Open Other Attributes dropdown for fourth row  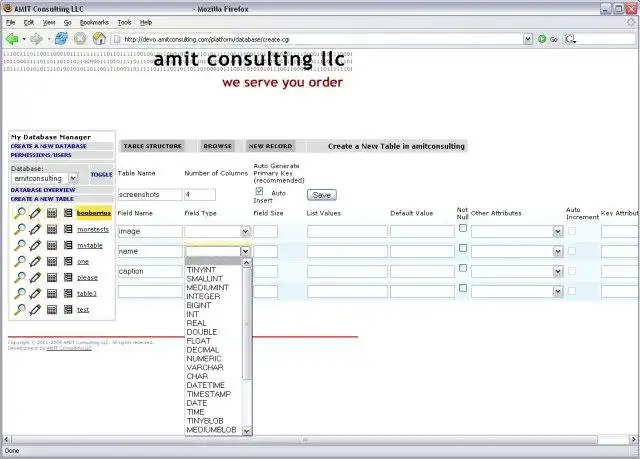517,292
